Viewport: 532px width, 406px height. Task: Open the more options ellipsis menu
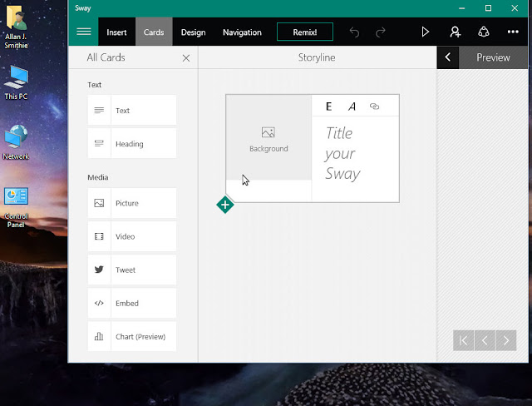513,32
